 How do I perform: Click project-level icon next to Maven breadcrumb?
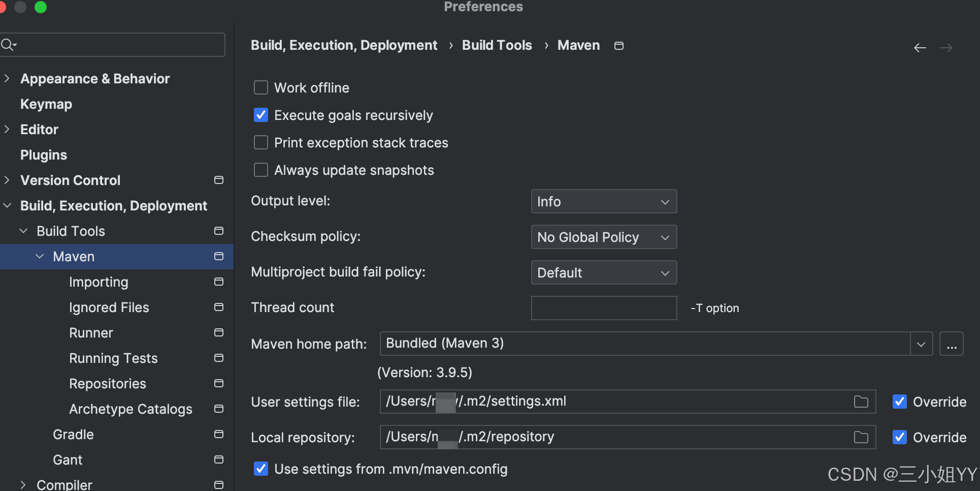coord(619,46)
